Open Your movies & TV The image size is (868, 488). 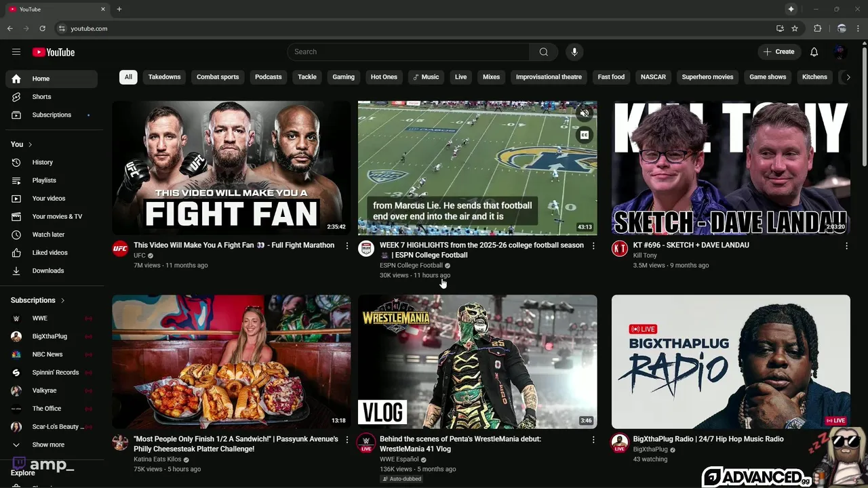tap(52, 217)
